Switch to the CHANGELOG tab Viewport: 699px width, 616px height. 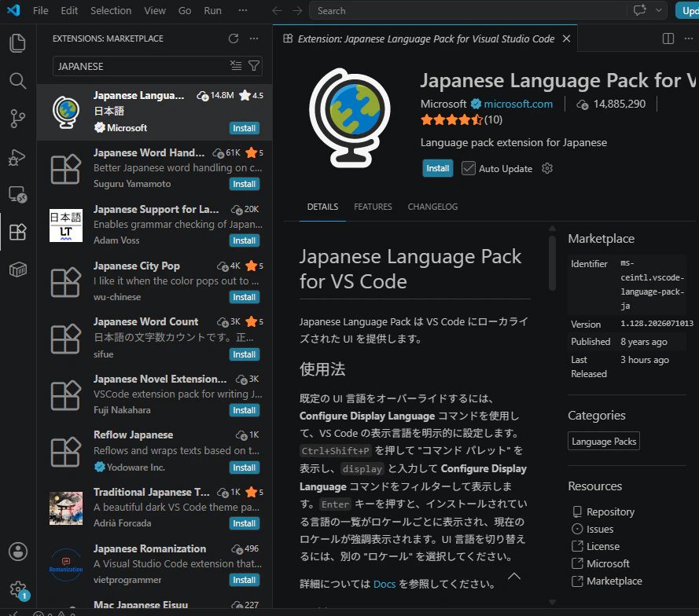click(433, 207)
